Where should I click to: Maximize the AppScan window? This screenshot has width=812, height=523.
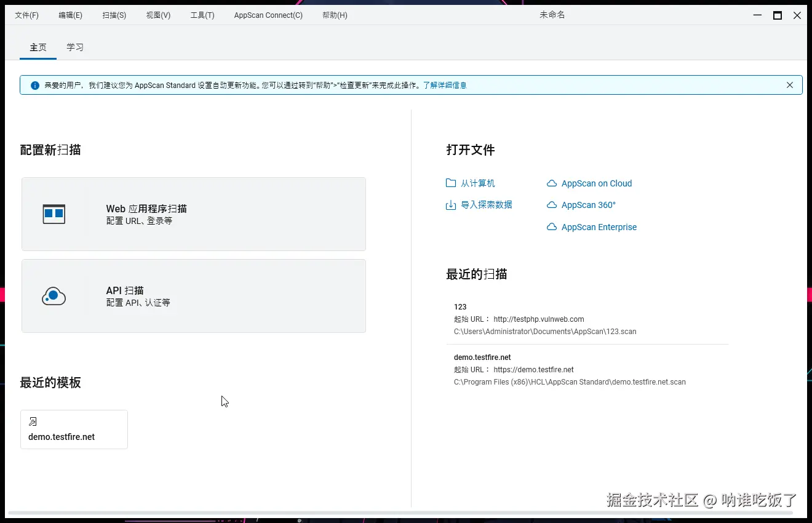coord(778,15)
